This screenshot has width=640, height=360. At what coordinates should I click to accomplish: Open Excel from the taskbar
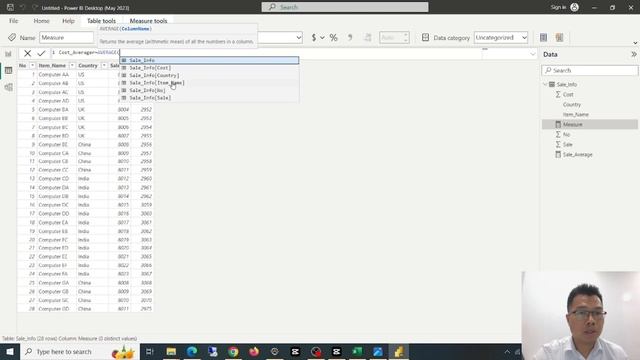357,351
